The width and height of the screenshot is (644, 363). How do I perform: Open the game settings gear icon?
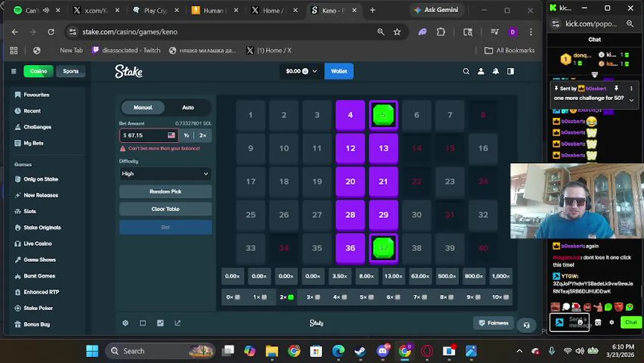point(125,323)
